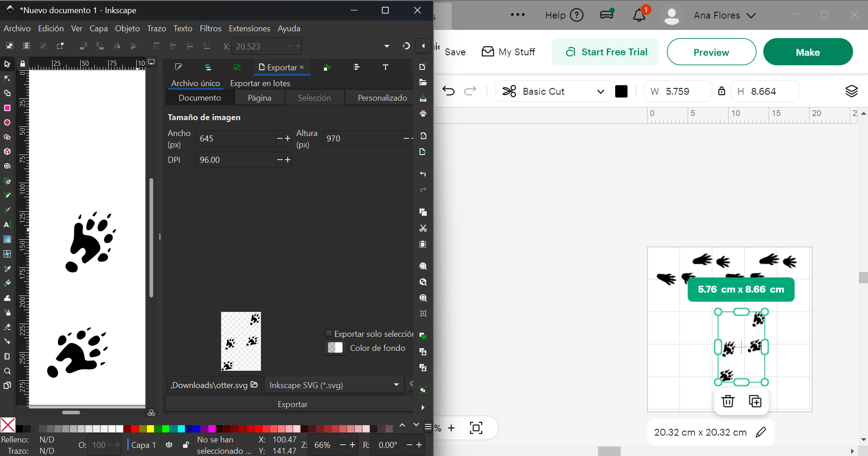Select the Paint bucket fill tool
Viewport: 868px width, 456px height.
(7, 283)
